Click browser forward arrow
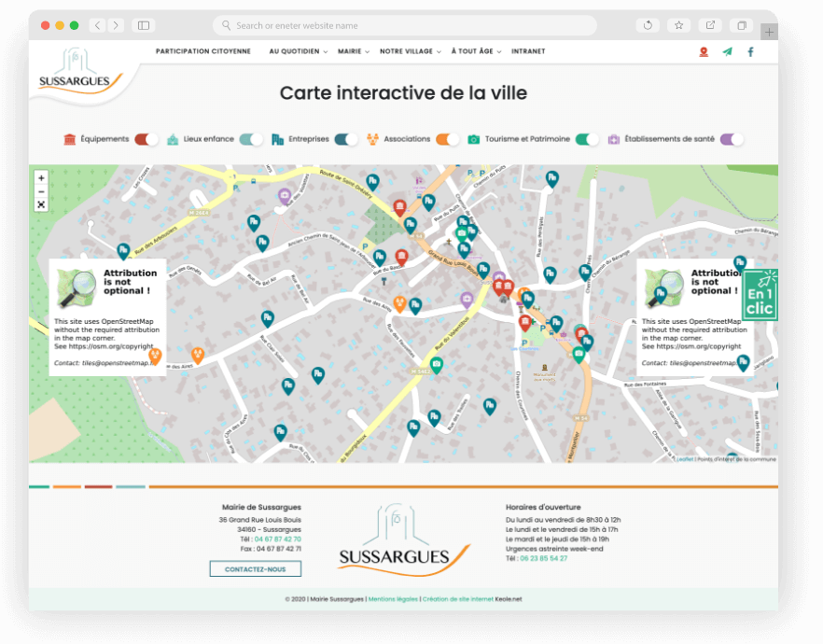The width and height of the screenshot is (823, 644). (x=116, y=25)
